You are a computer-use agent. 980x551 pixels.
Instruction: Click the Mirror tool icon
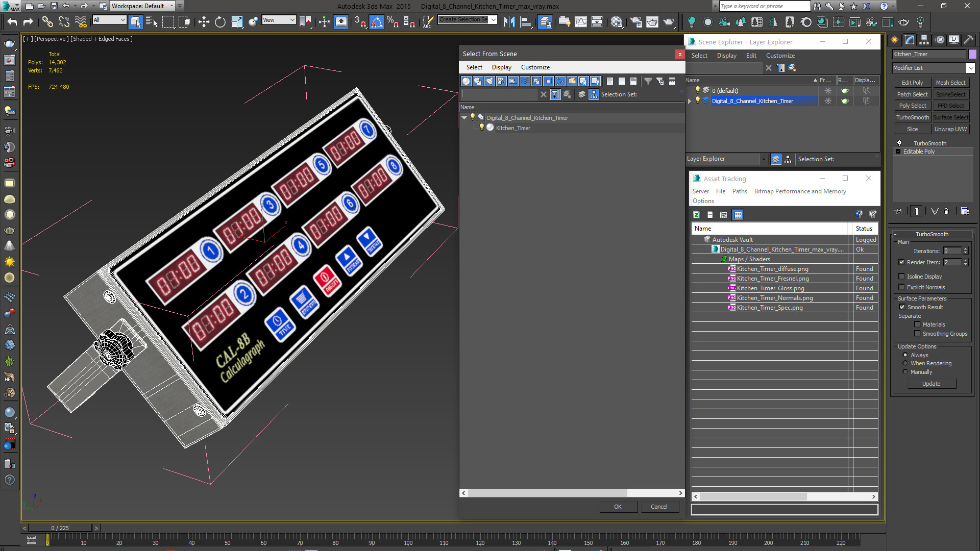509,22
